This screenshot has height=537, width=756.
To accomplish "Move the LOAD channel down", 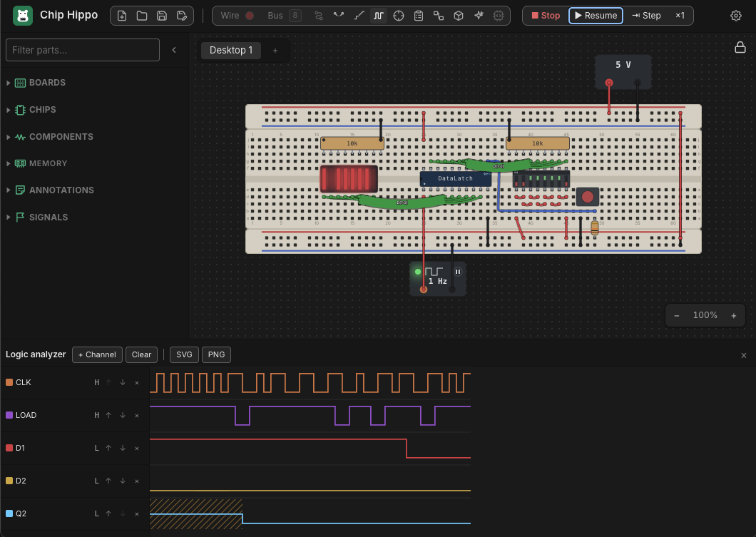I will click(x=123, y=415).
